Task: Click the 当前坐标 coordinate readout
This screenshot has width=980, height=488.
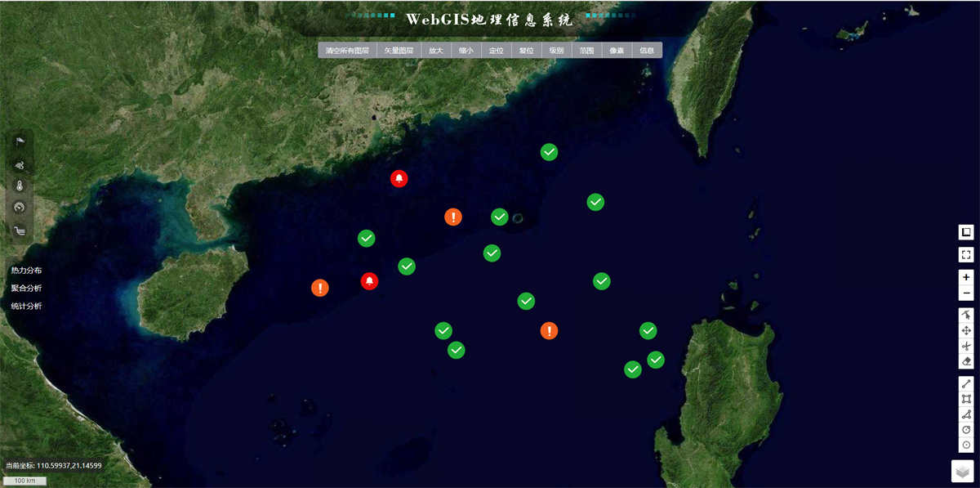Action: click(x=54, y=465)
